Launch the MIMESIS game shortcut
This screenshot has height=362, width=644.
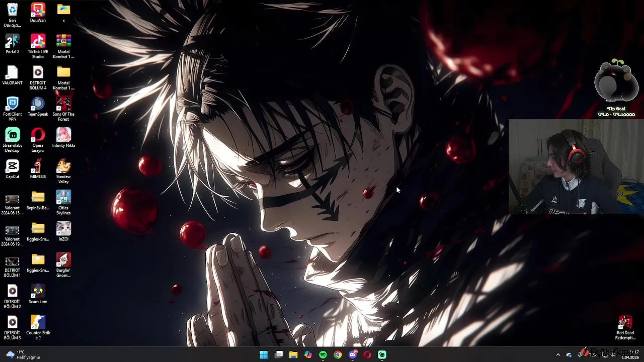(x=38, y=169)
